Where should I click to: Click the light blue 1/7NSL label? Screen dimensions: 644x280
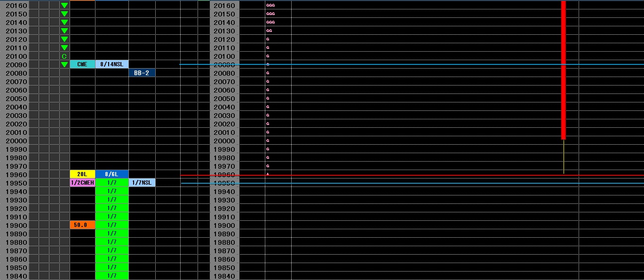142,183
